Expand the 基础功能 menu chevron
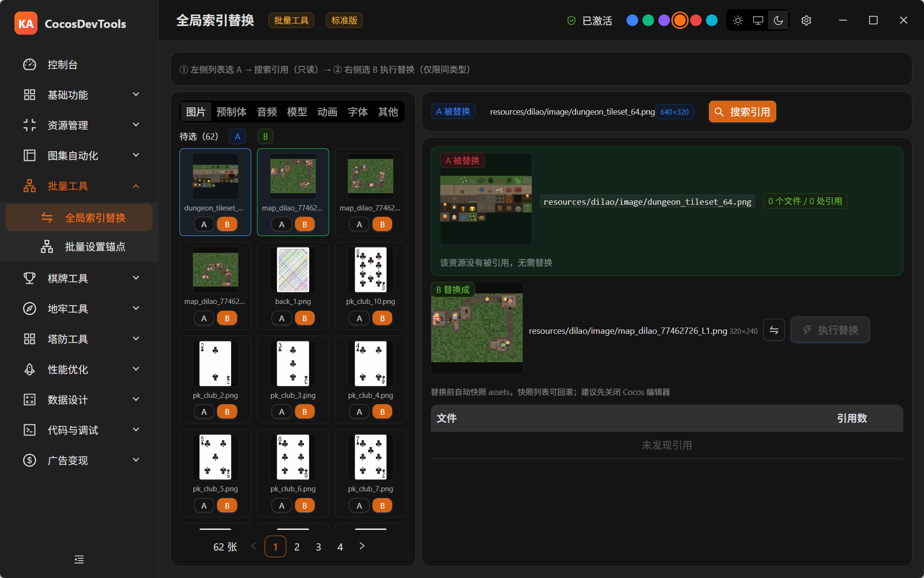Viewport: 924px width, 578px height. click(136, 94)
